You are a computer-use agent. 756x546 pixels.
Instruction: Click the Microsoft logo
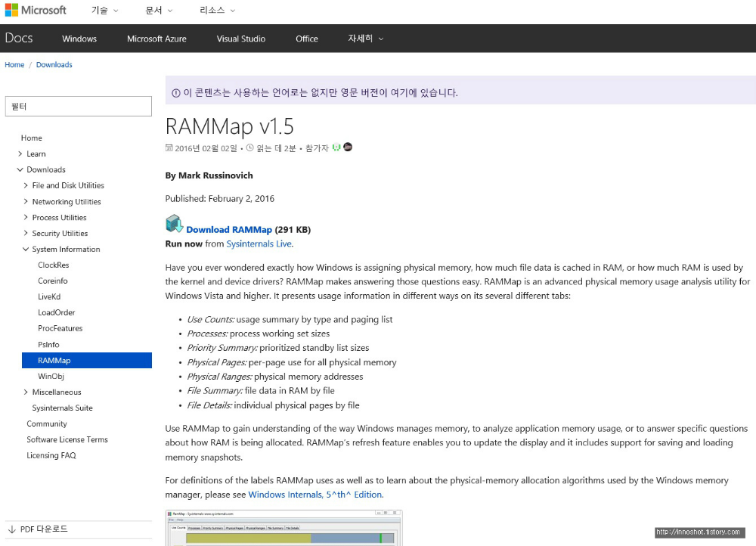(36, 10)
